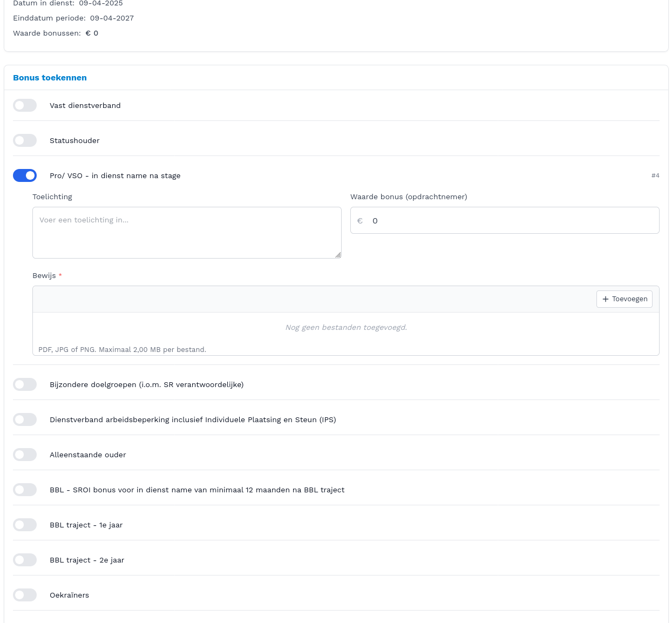The width and height of the screenshot is (672, 623).
Task: Click the Toevoegen button for Bewijs
Action: (x=625, y=299)
